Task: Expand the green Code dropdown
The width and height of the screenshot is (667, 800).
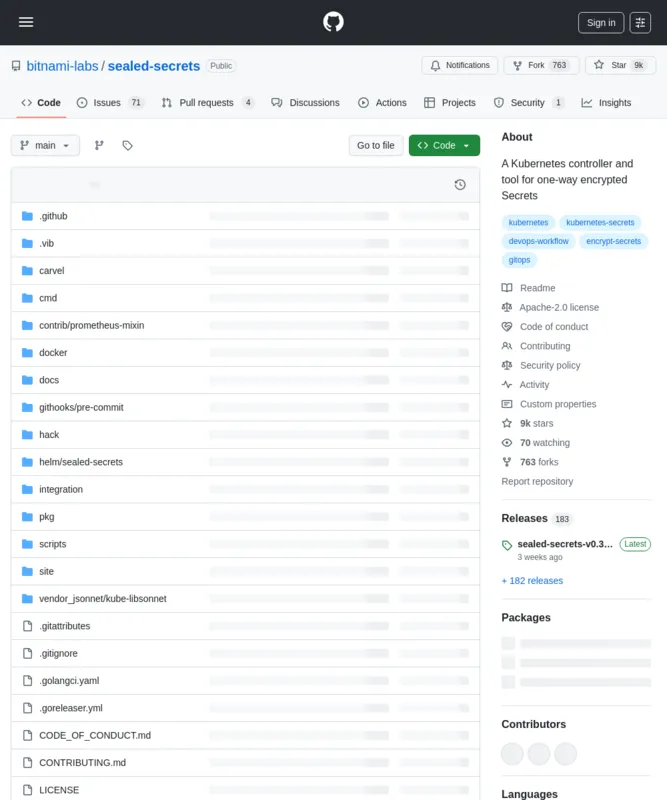Action: click(444, 145)
